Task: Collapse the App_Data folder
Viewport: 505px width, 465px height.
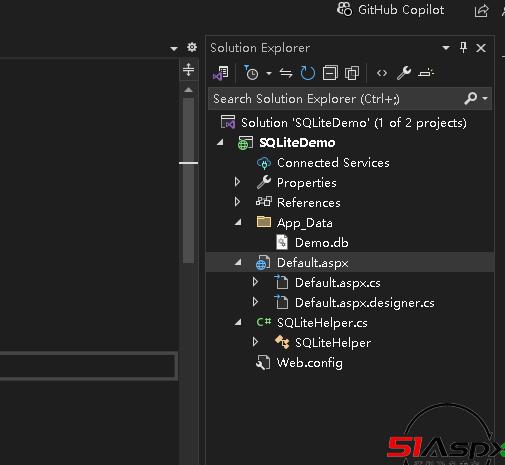Action: pyautogui.click(x=238, y=222)
